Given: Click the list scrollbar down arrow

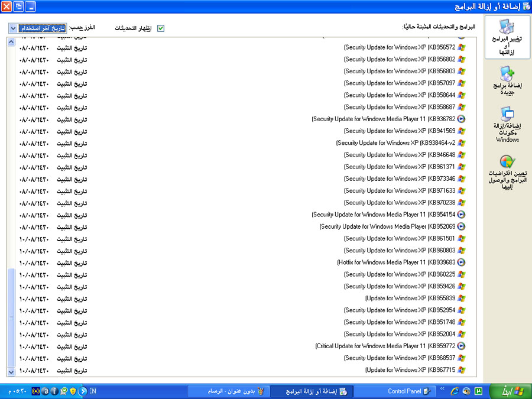Looking at the screenshot, I should click(11, 372).
